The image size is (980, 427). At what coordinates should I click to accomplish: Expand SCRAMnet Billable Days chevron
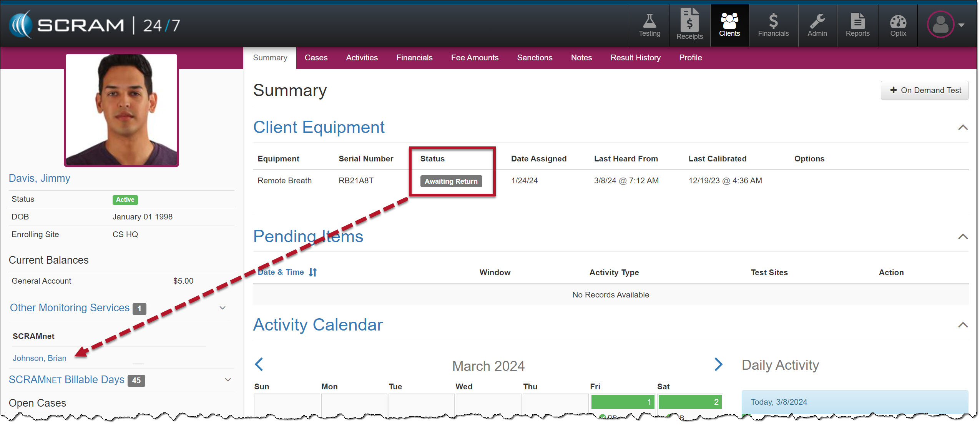click(228, 380)
